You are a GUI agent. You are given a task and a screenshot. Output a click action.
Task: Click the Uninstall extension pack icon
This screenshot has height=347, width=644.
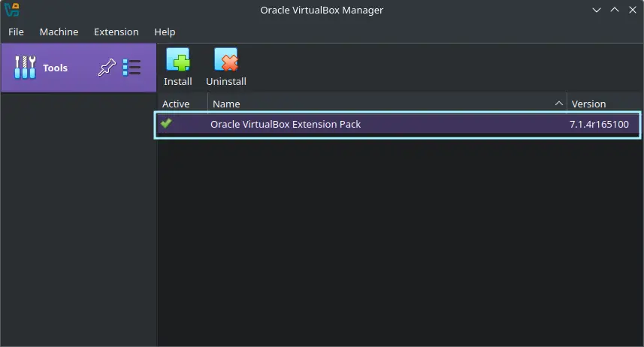click(226, 60)
